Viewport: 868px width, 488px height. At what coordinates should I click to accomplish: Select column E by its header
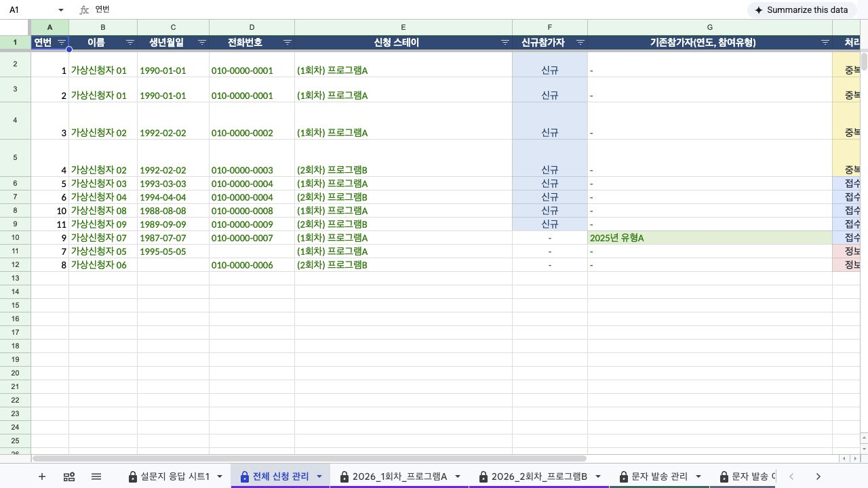coord(403,27)
